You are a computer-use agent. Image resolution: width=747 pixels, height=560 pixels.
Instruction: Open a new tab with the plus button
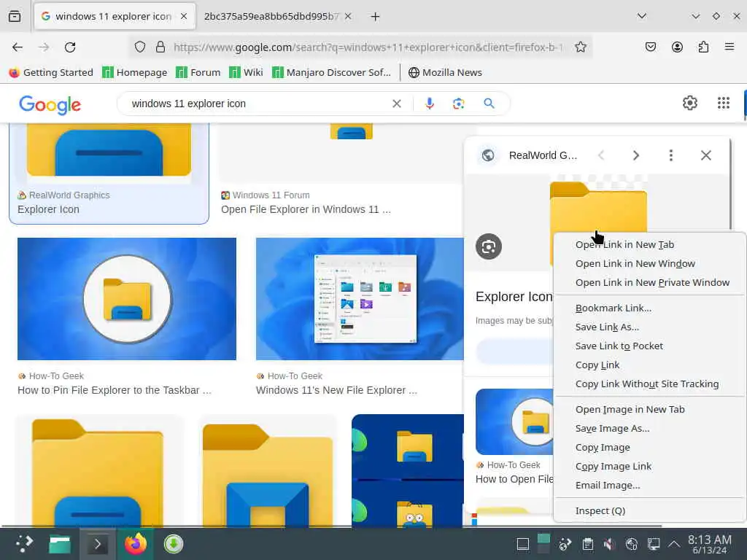click(376, 17)
